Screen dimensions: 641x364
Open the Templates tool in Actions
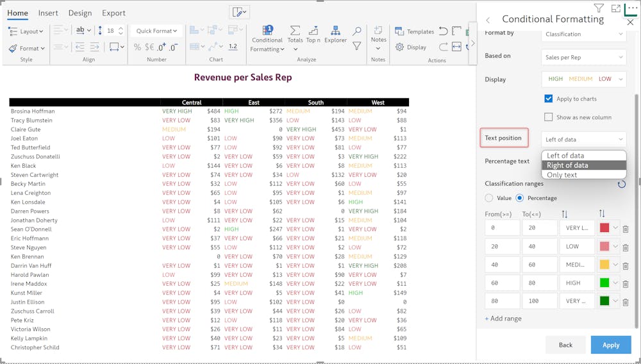pyautogui.click(x=414, y=31)
